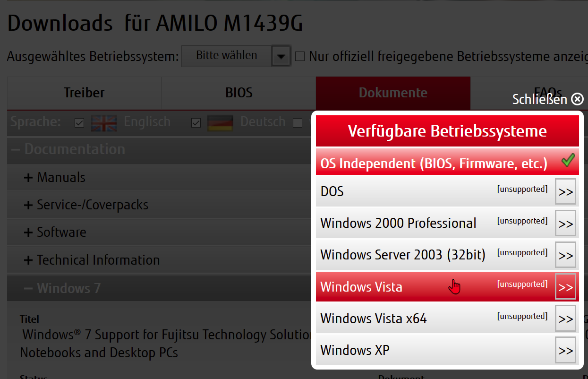Toggle the Deutsch language checkbox
The image size is (588, 379).
196,123
